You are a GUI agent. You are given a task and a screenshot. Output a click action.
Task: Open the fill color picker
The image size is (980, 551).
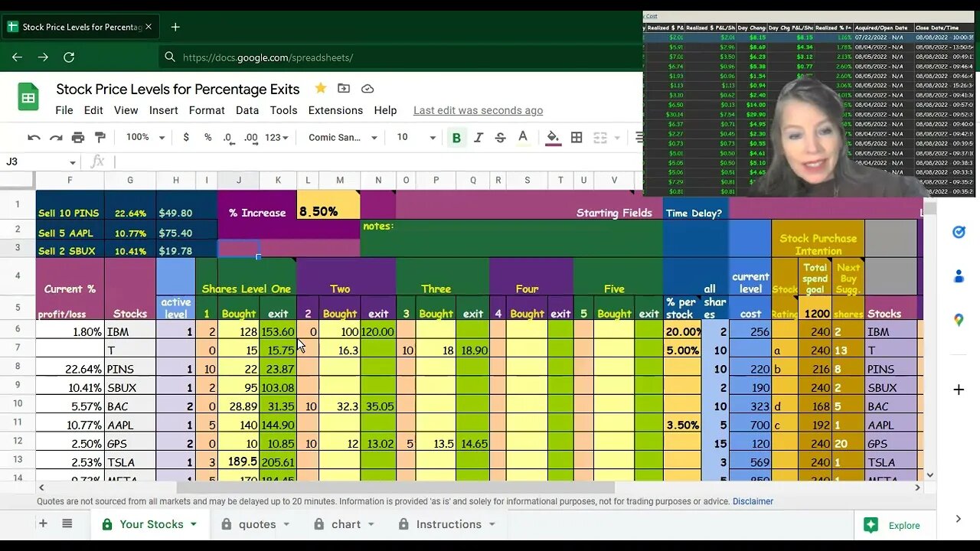tap(553, 138)
